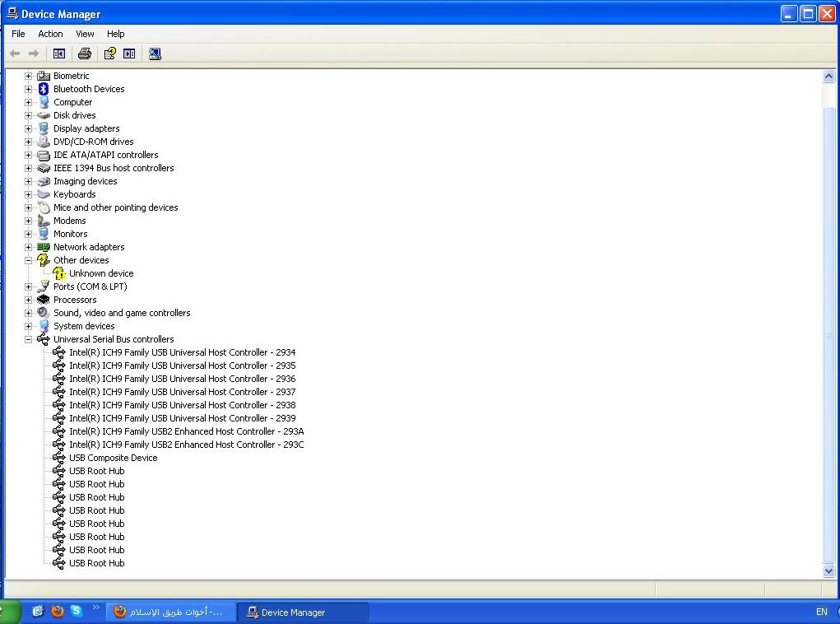Select the Unknown device entry

click(x=101, y=273)
